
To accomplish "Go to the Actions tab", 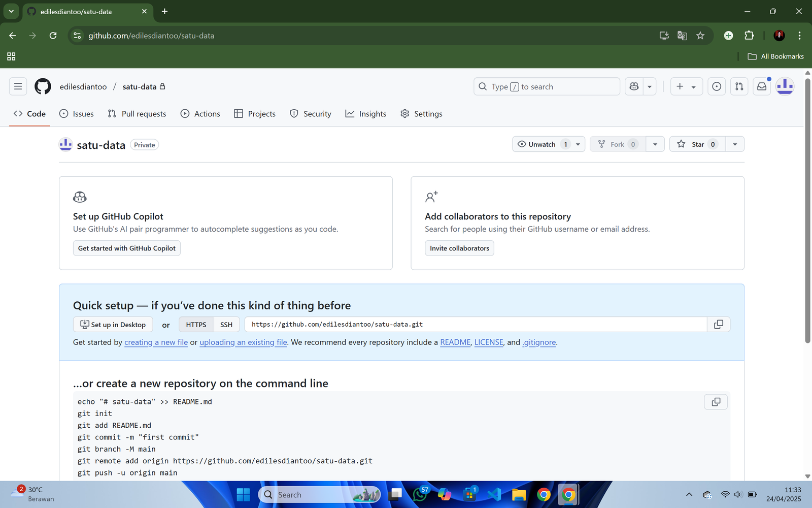I will tap(200, 114).
